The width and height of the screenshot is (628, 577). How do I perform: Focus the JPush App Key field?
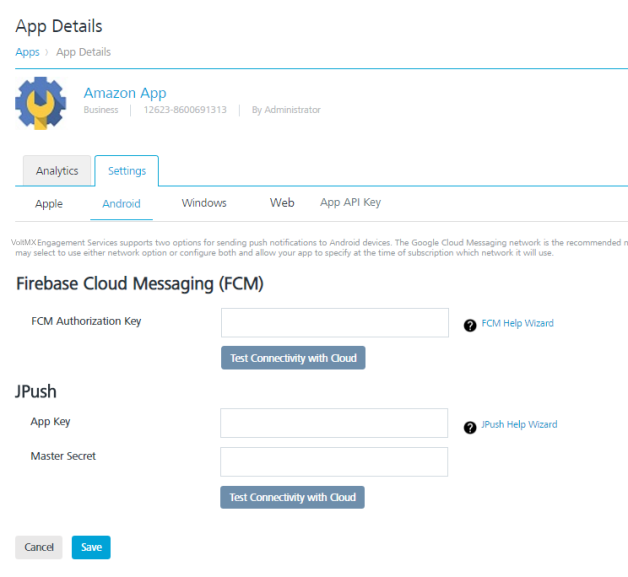pyautogui.click(x=334, y=423)
